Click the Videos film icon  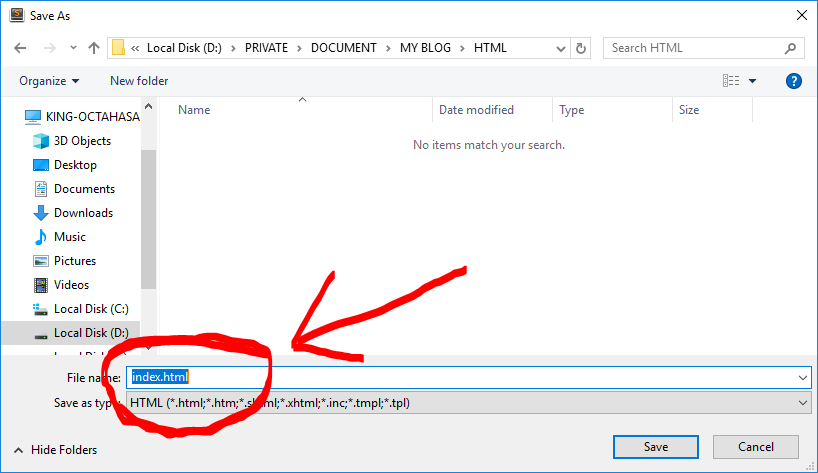coord(41,285)
